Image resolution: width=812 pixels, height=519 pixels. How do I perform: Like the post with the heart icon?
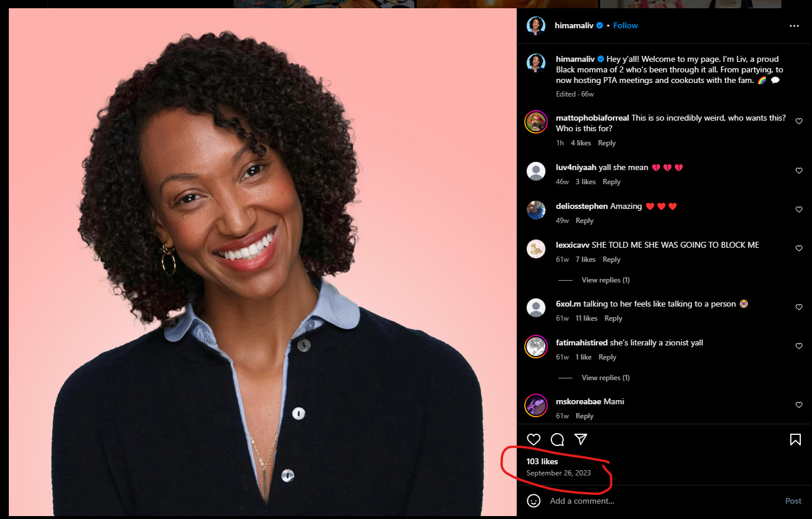coord(534,440)
